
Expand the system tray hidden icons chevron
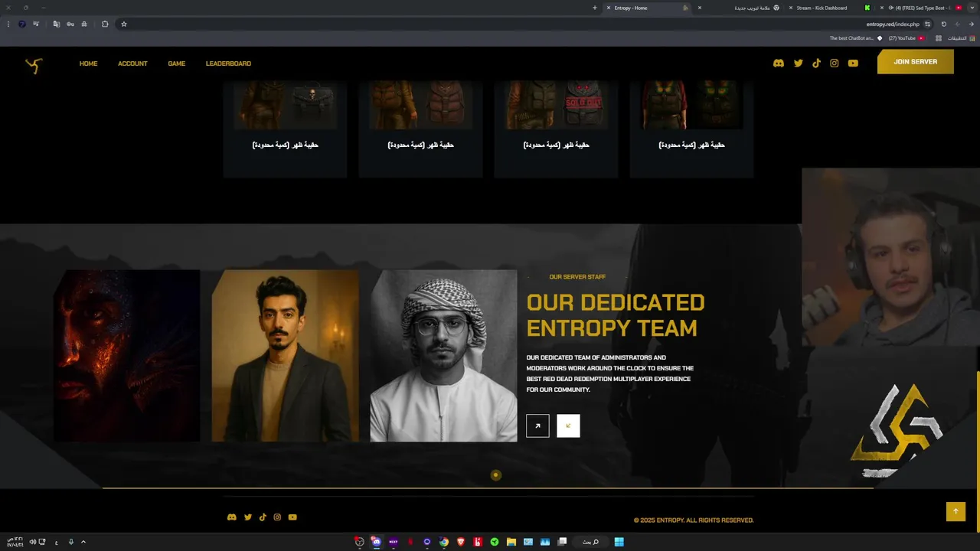point(83,542)
